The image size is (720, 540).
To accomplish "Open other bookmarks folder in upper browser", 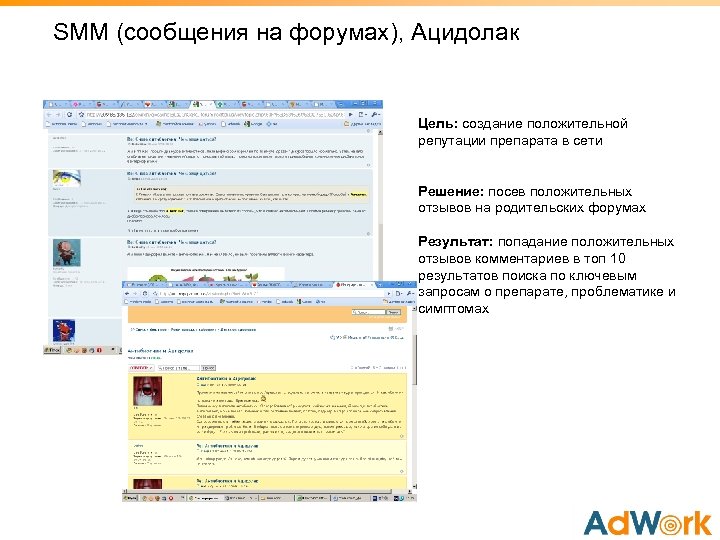I will click(362, 124).
